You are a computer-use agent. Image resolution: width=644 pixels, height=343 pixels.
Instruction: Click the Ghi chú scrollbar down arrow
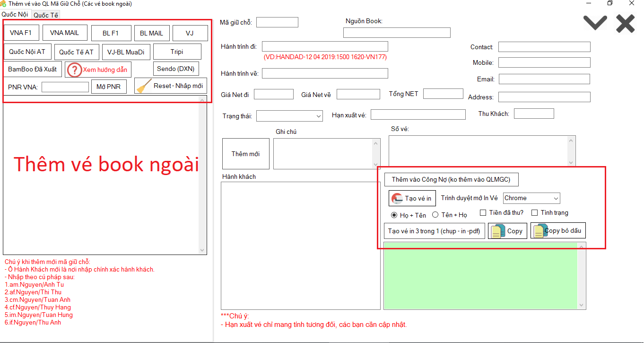pos(376,165)
